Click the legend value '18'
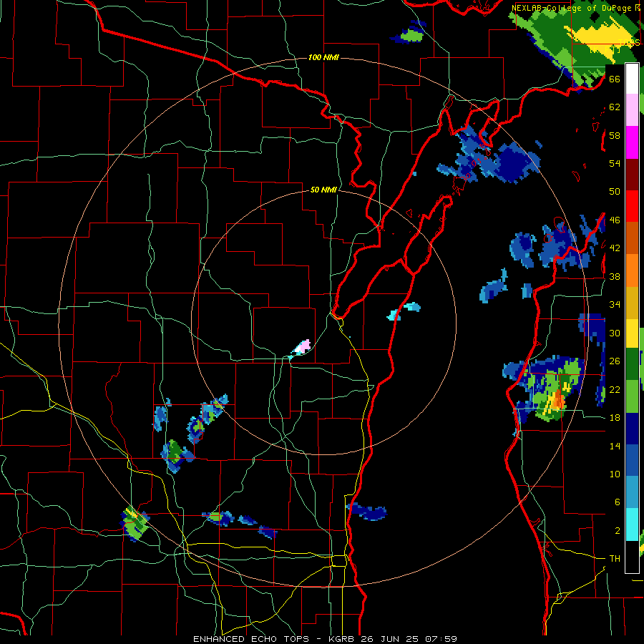This screenshot has width=644, height=644. 615,418
